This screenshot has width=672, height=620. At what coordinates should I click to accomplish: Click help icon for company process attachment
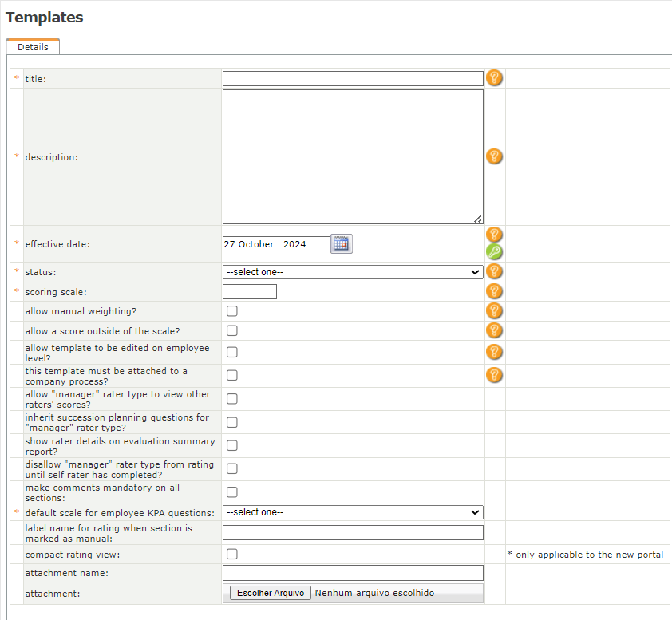[x=495, y=375]
